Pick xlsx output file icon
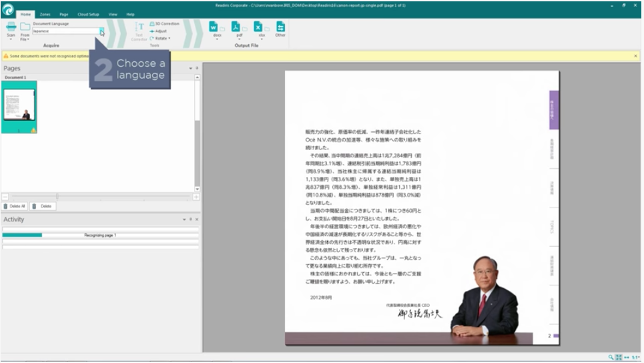Screen dimensions: 644x363 [258, 27]
